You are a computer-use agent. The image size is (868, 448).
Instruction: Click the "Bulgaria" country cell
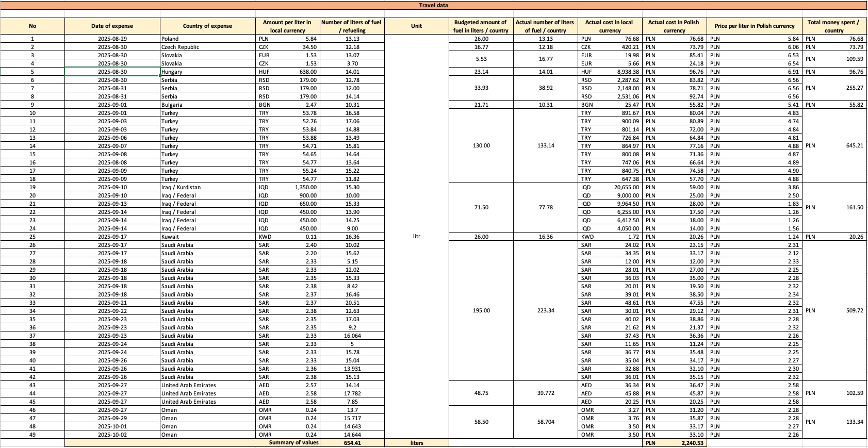pyautogui.click(x=172, y=105)
